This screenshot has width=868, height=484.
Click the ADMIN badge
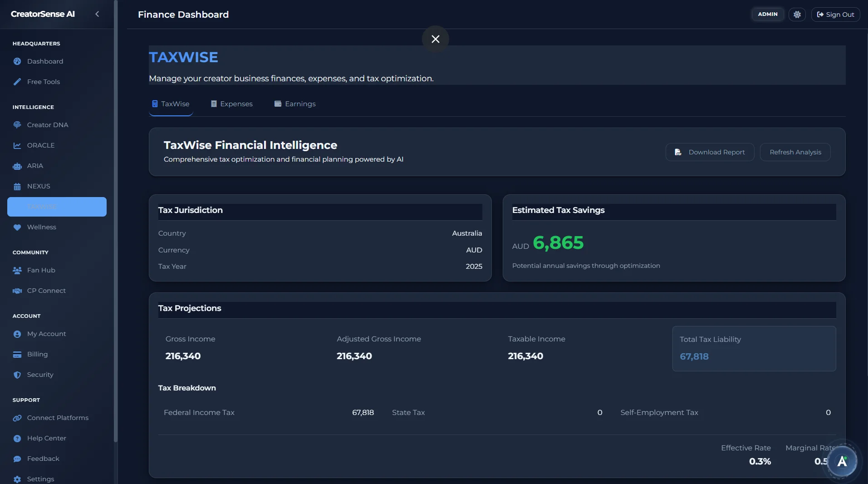click(x=768, y=14)
